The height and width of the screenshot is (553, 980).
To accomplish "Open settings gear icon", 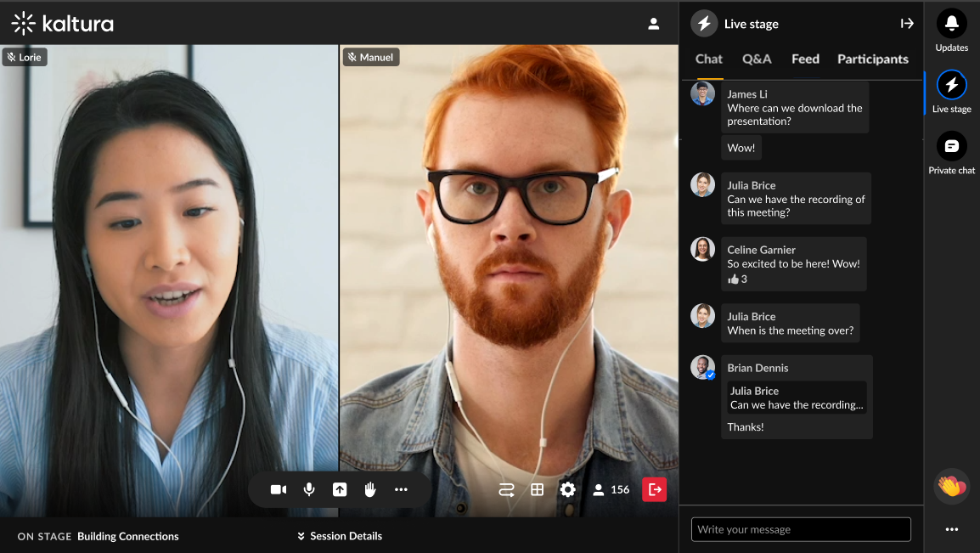I will pyautogui.click(x=567, y=490).
